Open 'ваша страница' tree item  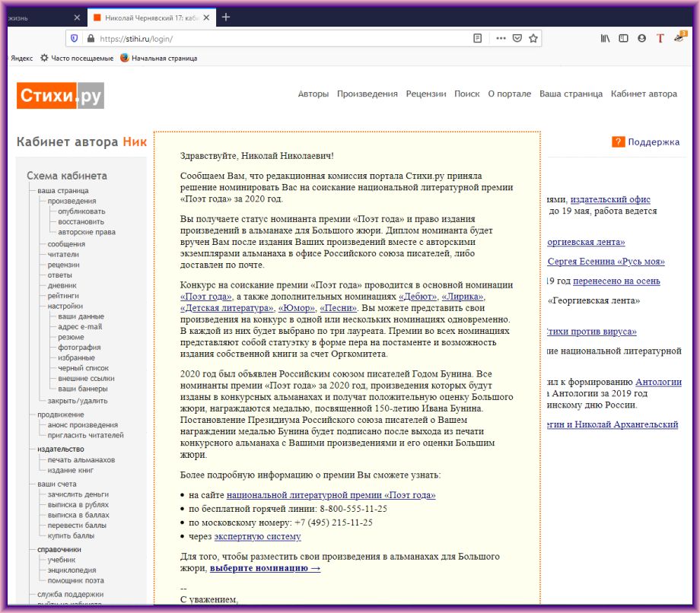(63, 190)
